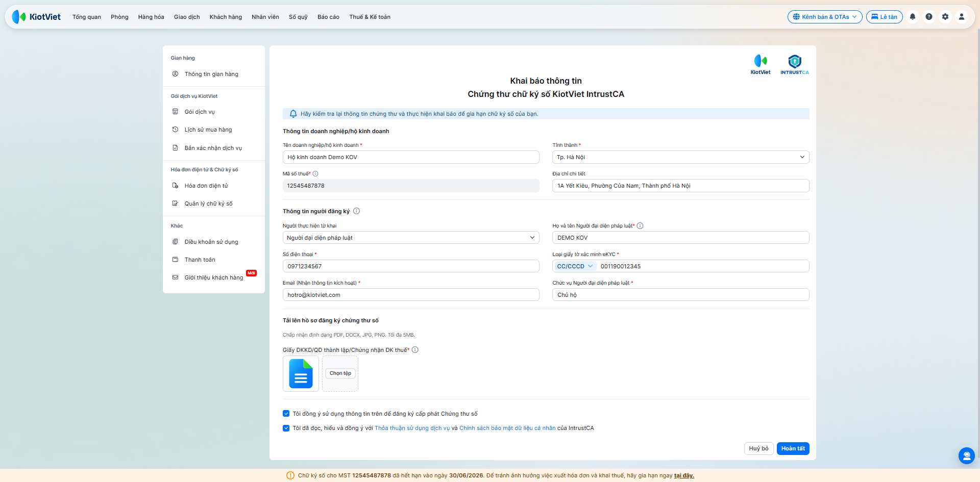Image resolution: width=980 pixels, height=482 pixels.
Task: Click the Thông tin gian hàng sidebar icon
Action: [175, 74]
